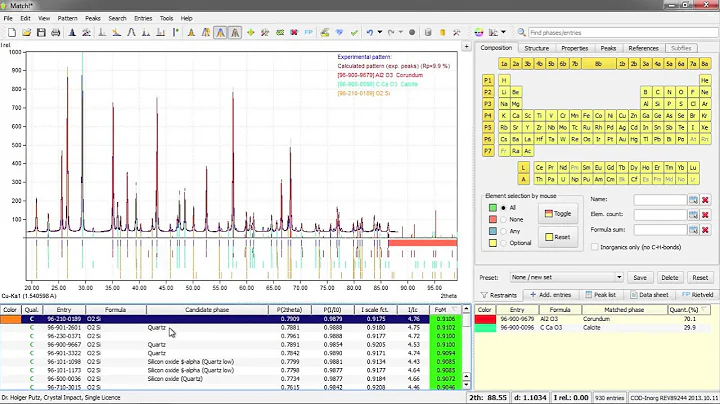Click the database cylinder toolbar icon

tap(428, 33)
